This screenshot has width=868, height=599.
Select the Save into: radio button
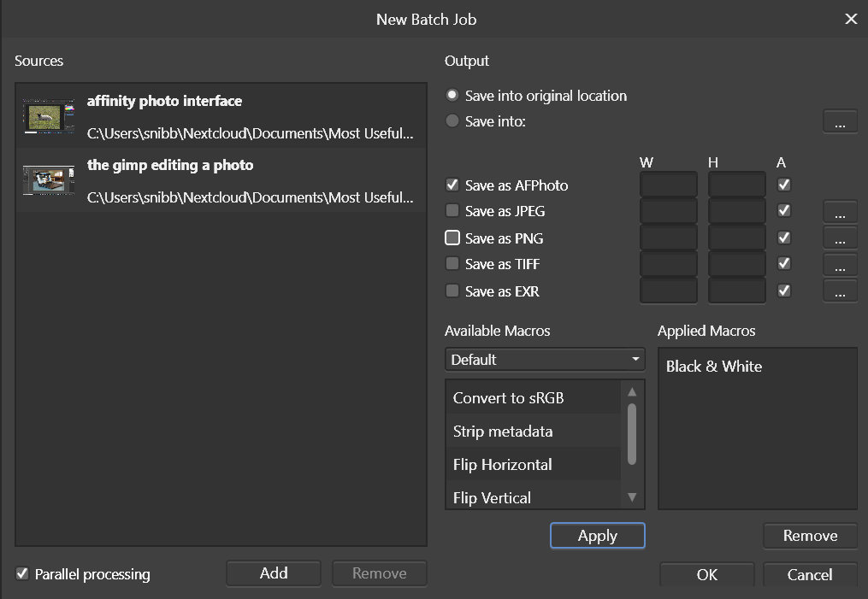click(x=452, y=120)
